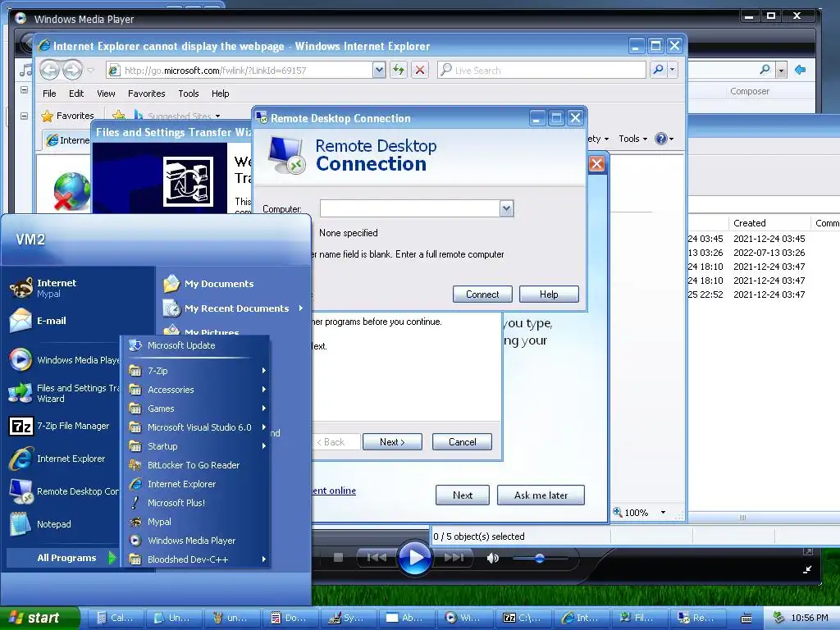Click the Live Search box
Image resolution: width=840 pixels, height=630 pixels.
[x=541, y=70]
